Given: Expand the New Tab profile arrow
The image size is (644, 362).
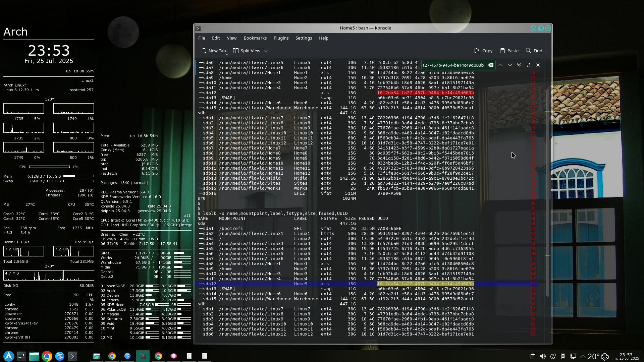Looking at the screenshot, I should (227, 54).
